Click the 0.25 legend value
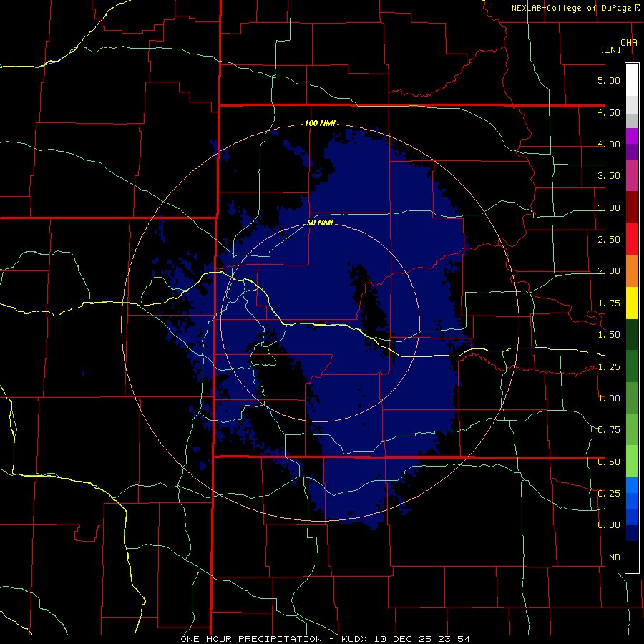 609,494
